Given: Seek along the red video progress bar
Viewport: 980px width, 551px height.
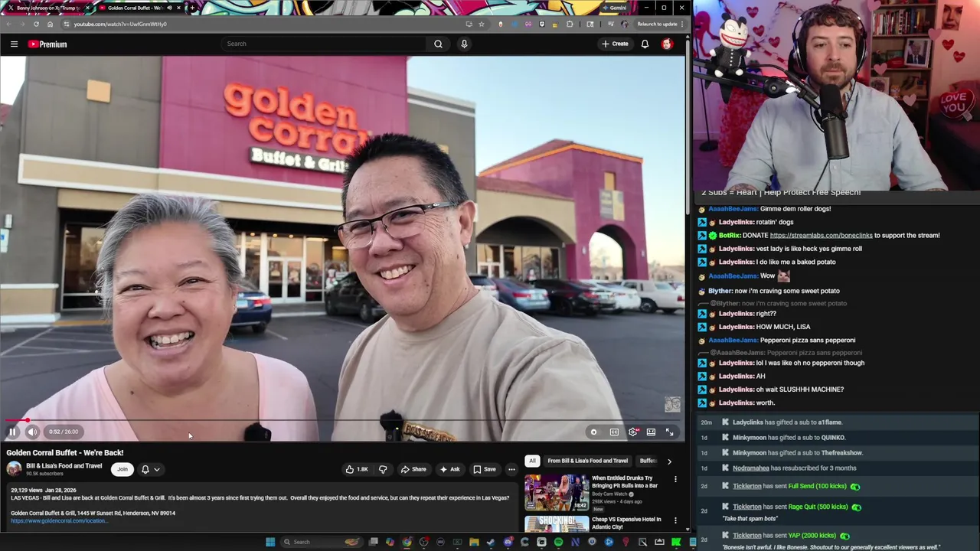Looking at the screenshot, I should click(x=343, y=420).
